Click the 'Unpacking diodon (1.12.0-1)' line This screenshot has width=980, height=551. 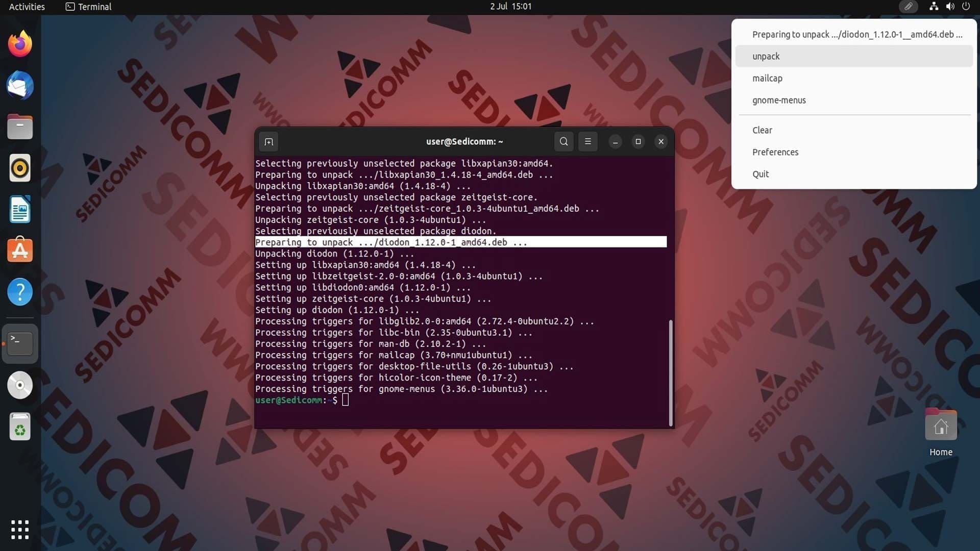(x=334, y=254)
